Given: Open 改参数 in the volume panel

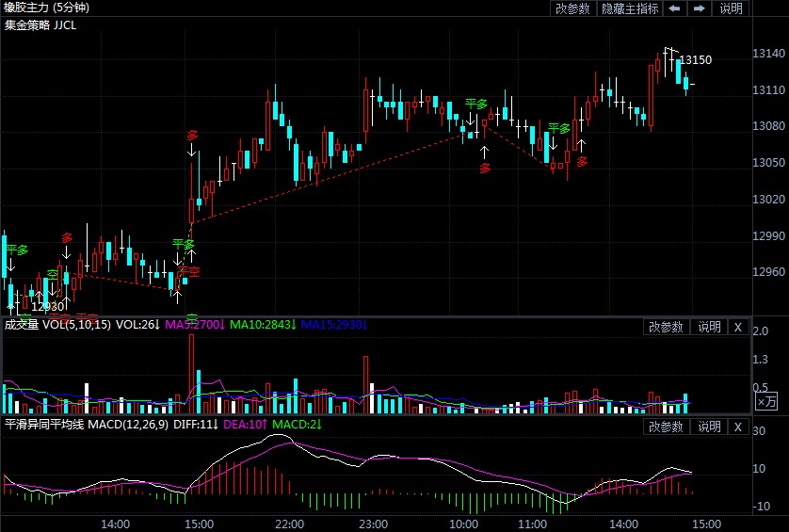Looking at the screenshot, I should [667, 327].
